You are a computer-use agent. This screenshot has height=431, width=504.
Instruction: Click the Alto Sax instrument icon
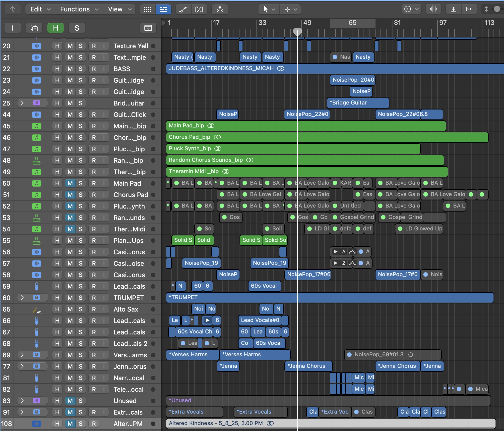click(x=37, y=310)
